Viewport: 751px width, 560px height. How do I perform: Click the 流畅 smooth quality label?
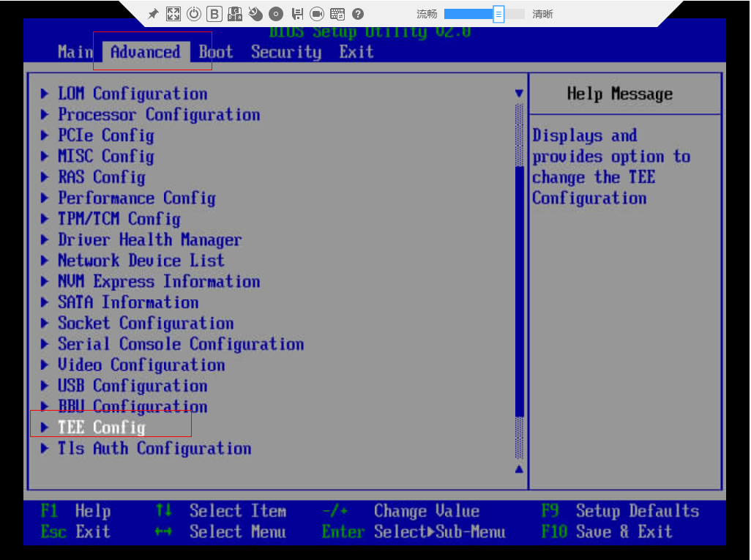coord(427,14)
